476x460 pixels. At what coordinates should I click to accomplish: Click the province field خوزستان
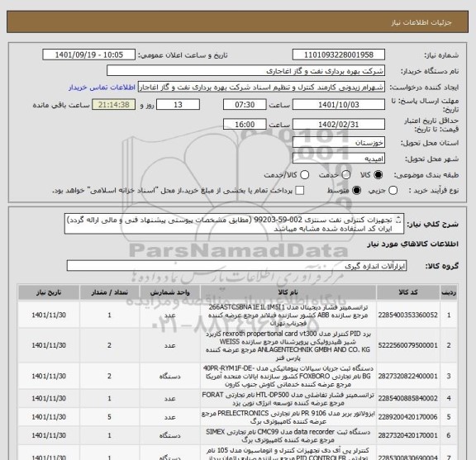[339, 143]
